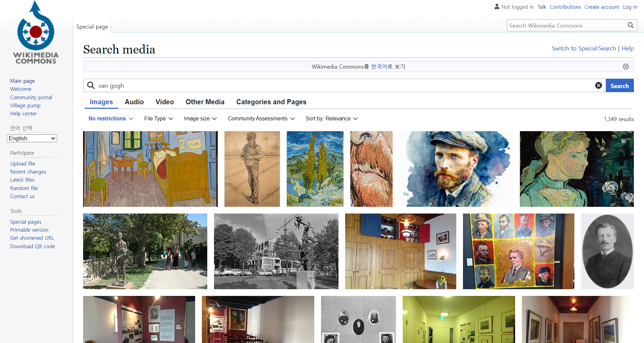644x343 pixels.
Task: Open the watercolor bearded man portrait thumbnail
Action: click(x=456, y=169)
